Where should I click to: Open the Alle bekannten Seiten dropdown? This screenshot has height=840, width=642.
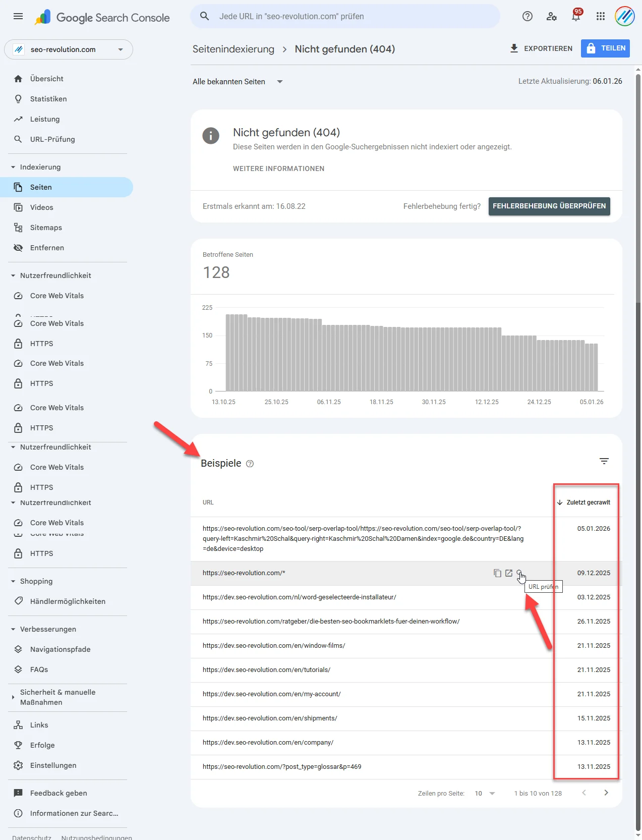click(238, 82)
